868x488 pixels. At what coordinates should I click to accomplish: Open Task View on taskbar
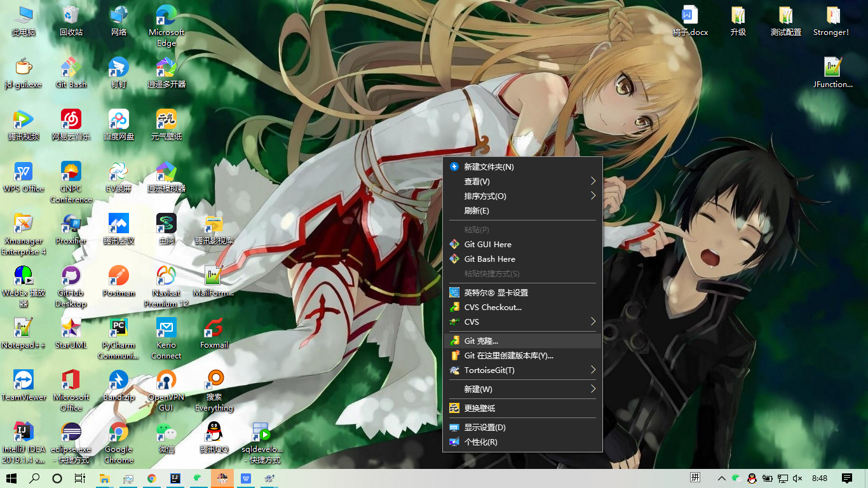click(80, 478)
